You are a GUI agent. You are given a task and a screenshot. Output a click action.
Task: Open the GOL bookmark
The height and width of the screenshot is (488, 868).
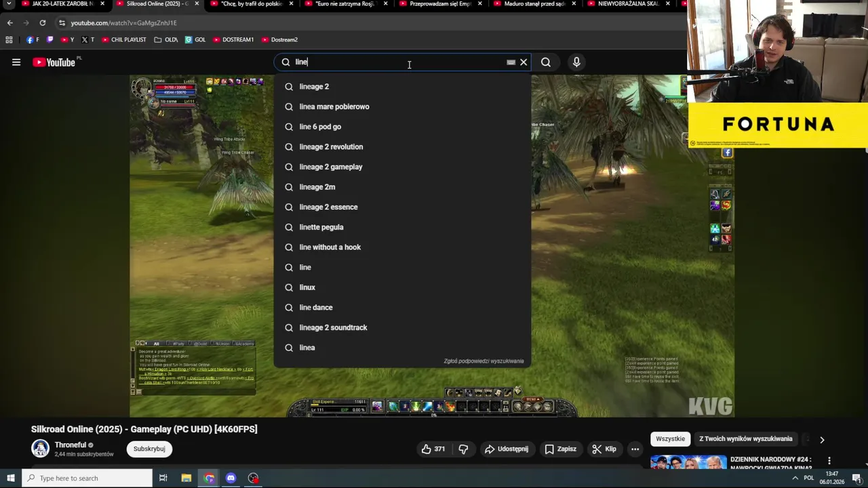[x=195, y=40]
